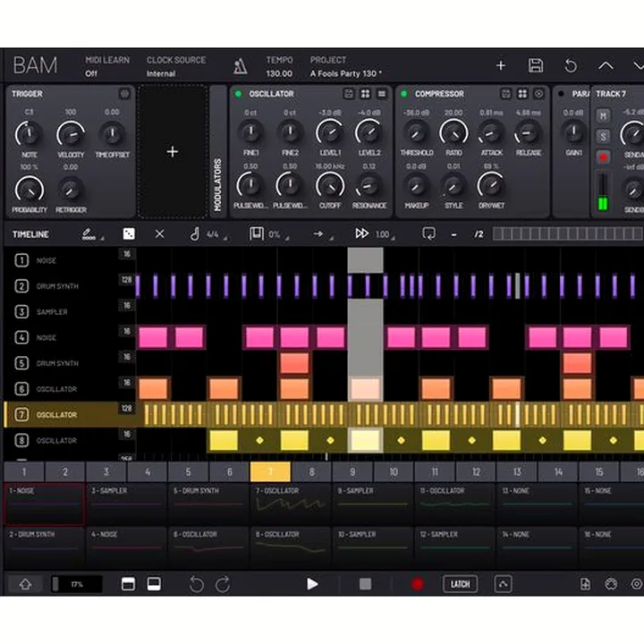The image size is (644, 644).
Task: Open the arrow playback direction dropdown
Action: click(323, 234)
